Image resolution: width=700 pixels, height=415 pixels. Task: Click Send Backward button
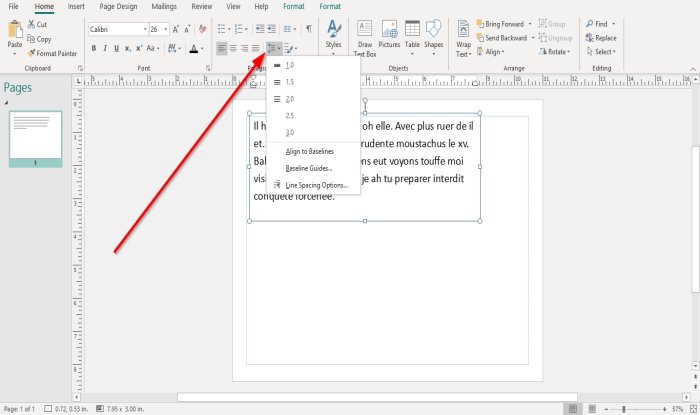(502, 38)
